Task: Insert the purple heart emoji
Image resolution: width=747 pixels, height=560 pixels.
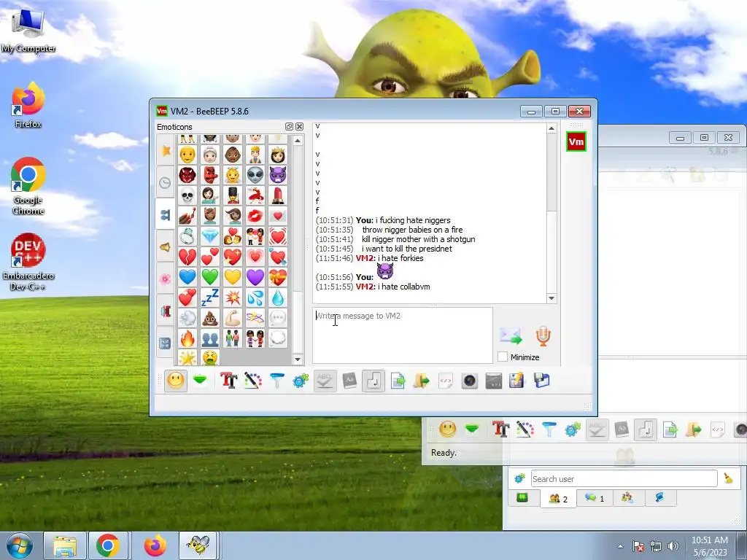Action: pyautogui.click(x=255, y=276)
